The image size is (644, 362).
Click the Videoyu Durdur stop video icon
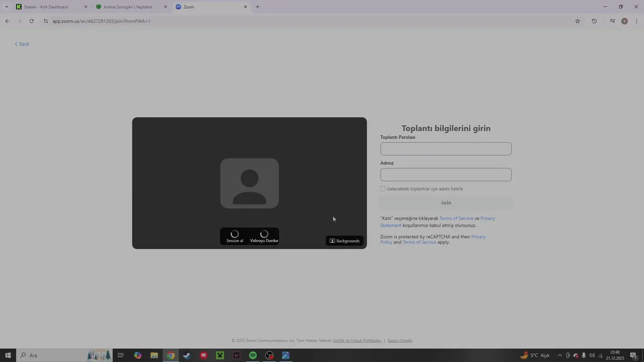264,234
